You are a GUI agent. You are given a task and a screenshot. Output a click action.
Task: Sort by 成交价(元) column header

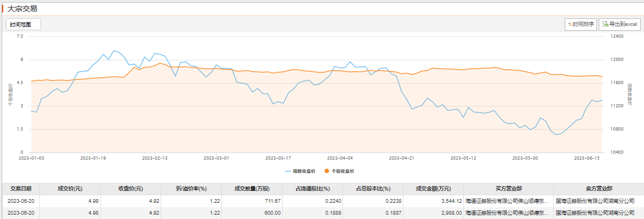click(x=70, y=189)
